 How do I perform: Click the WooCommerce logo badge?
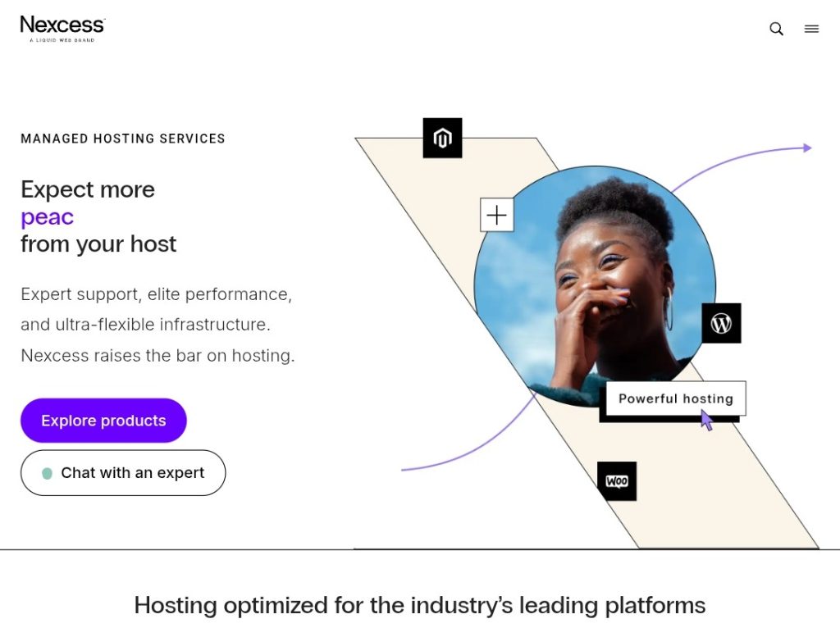pyautogui.click(x=617, y=481)
